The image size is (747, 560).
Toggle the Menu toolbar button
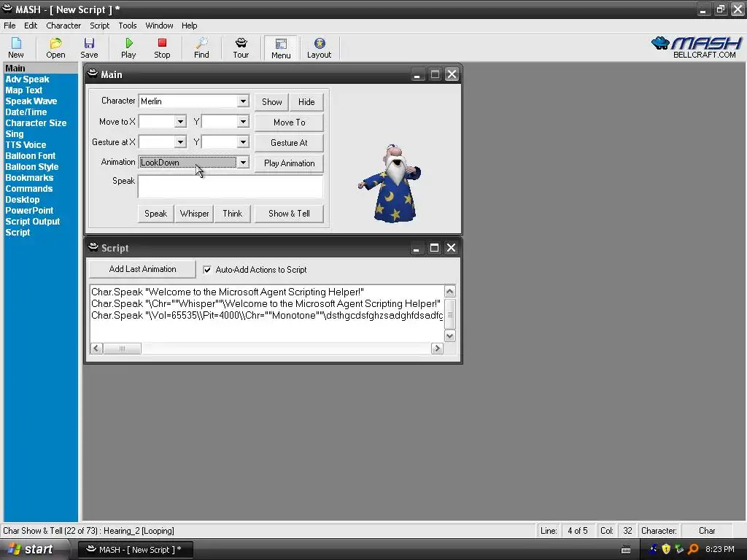(281, 48)
